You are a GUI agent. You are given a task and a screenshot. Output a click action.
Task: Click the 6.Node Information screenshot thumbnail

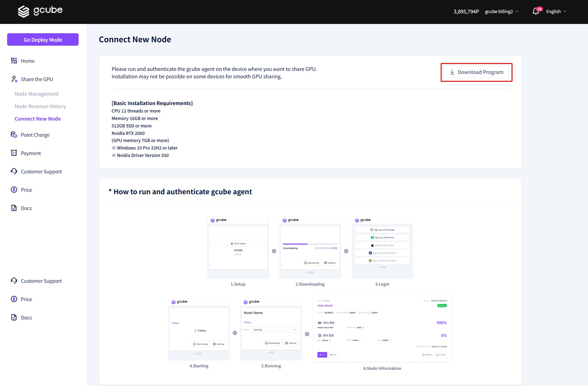click(382, 329)
